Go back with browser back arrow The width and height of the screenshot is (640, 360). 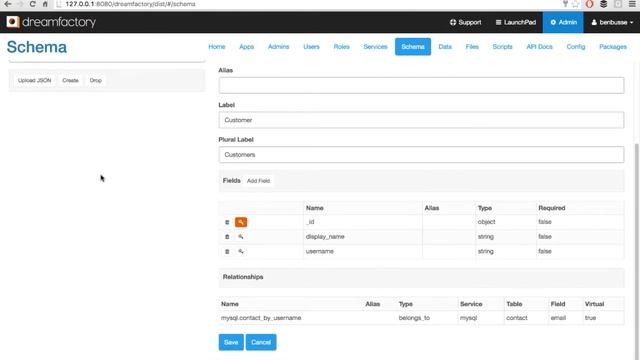(8, 4)
